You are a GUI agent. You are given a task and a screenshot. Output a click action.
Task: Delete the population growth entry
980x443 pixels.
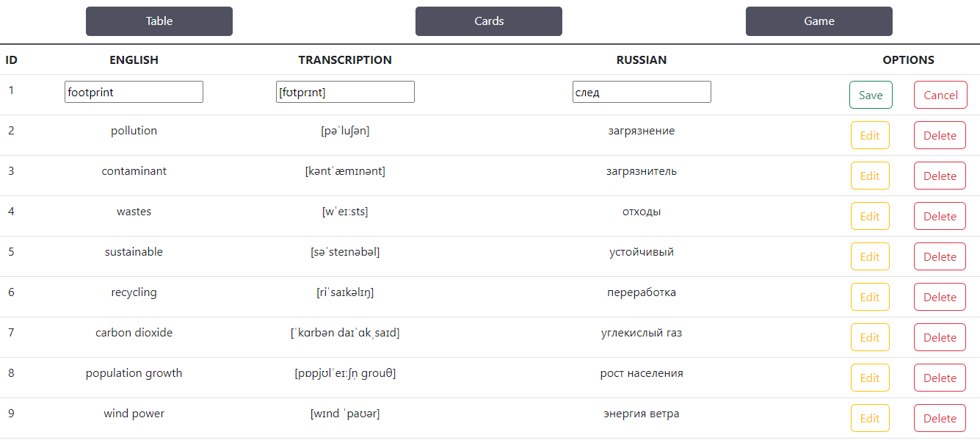(940, 377)
